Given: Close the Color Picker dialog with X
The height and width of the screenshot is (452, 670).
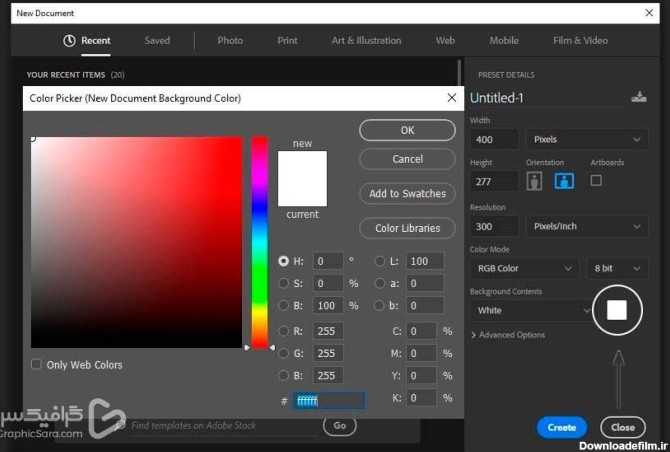Looking at the screenshot, I should 451,98.
